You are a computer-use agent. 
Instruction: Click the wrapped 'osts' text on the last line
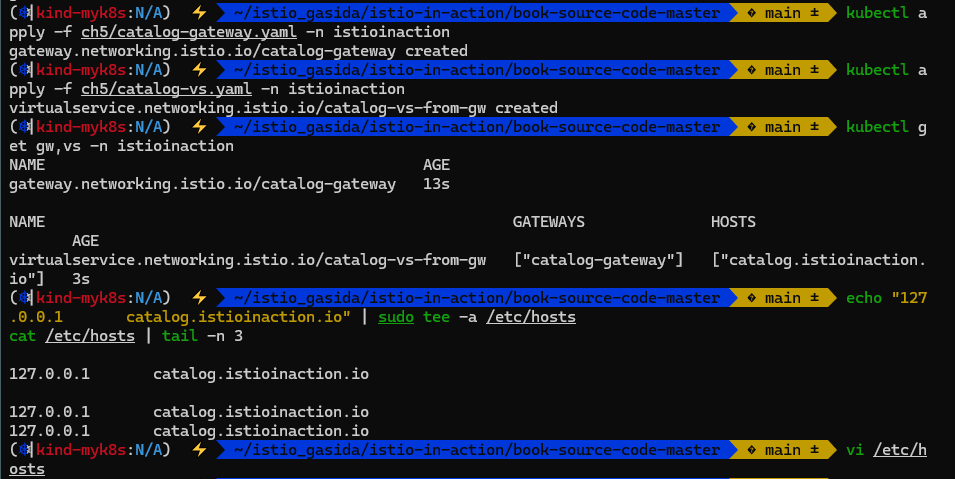point(27,469)
